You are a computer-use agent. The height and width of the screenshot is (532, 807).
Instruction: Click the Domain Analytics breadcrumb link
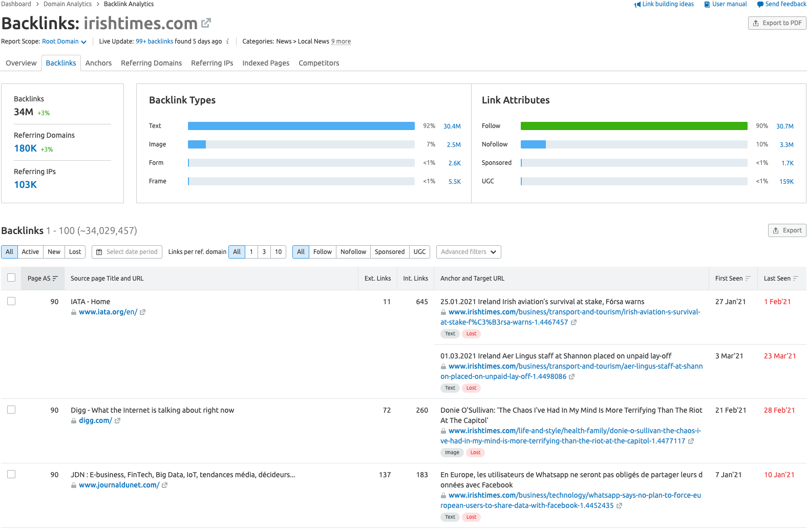(68, 4)
